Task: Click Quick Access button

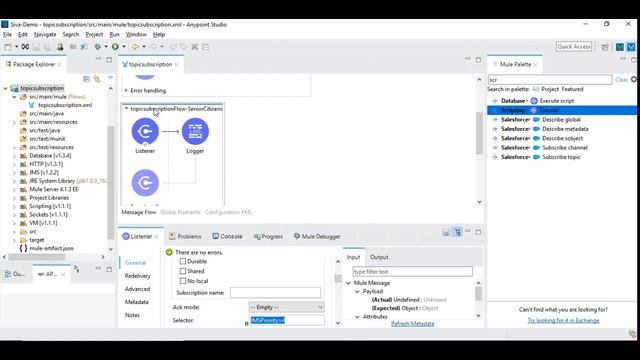Action: (x=574, y=47)
